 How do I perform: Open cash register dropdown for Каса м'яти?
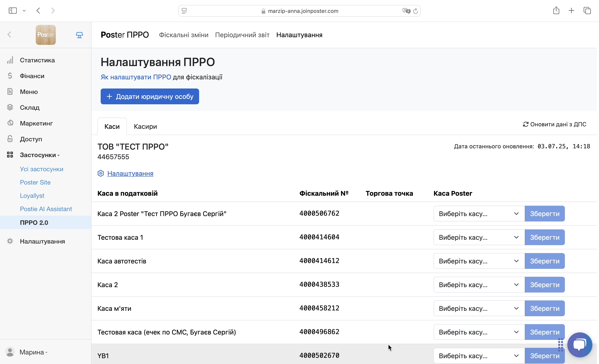479,308
